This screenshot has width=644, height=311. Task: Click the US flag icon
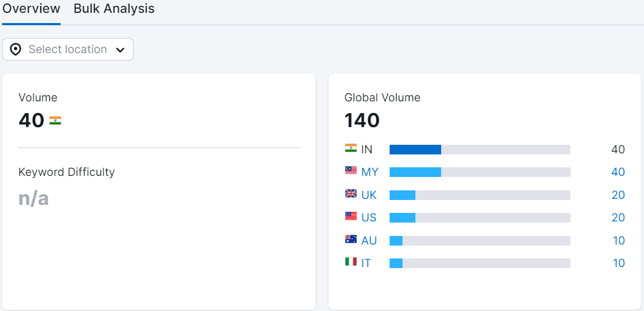(x=350, y=217)
